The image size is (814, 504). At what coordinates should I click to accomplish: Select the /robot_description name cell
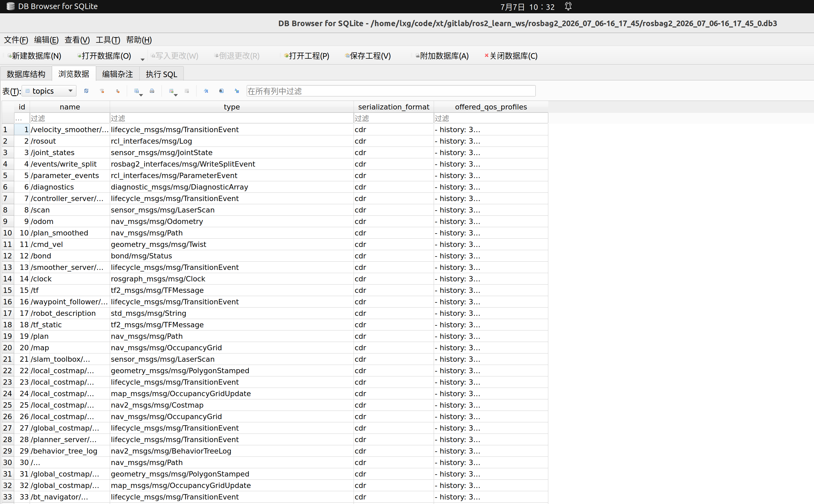pos(70,313)
